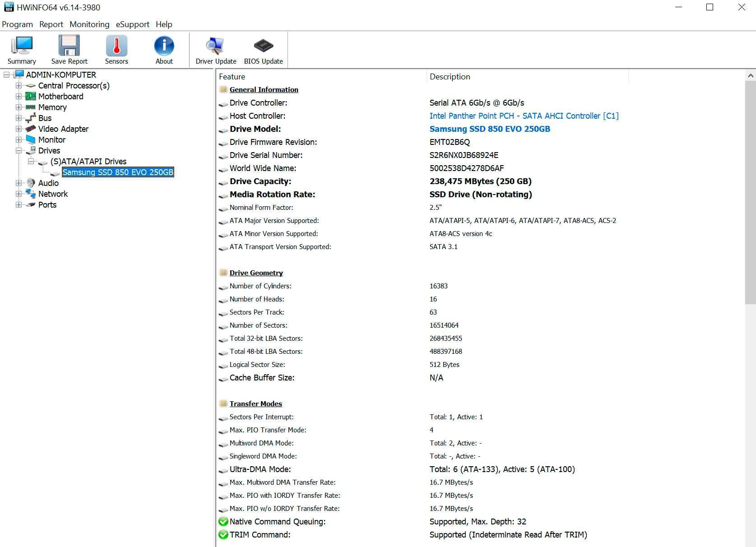Click the Motherboard tree icon
This screenshot has height=547, width=756.
tap(31, 96)
